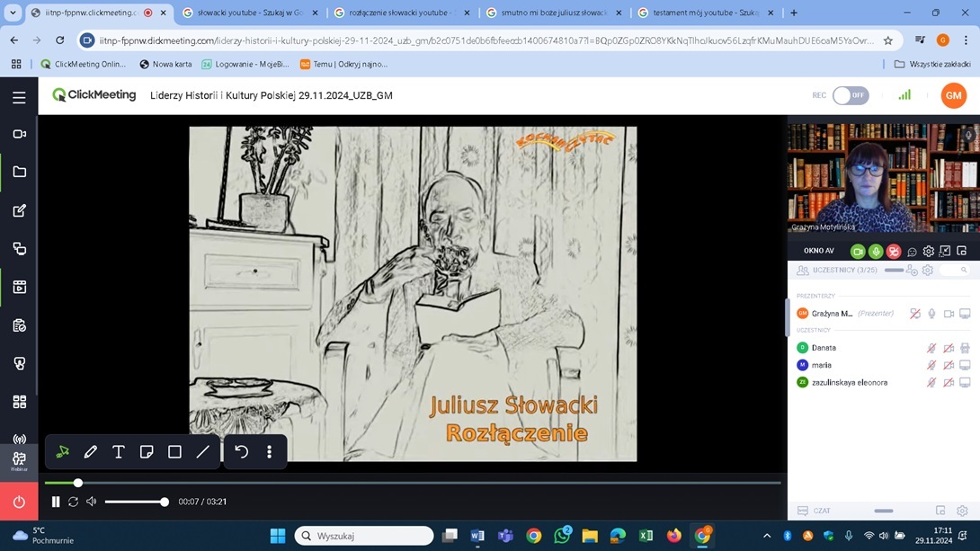Toggle video loop replay

tap(73, 502)
